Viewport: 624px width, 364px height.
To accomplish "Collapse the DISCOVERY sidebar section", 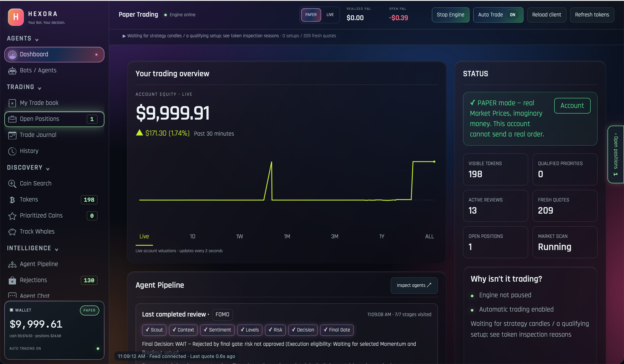I will click(28, 168).
